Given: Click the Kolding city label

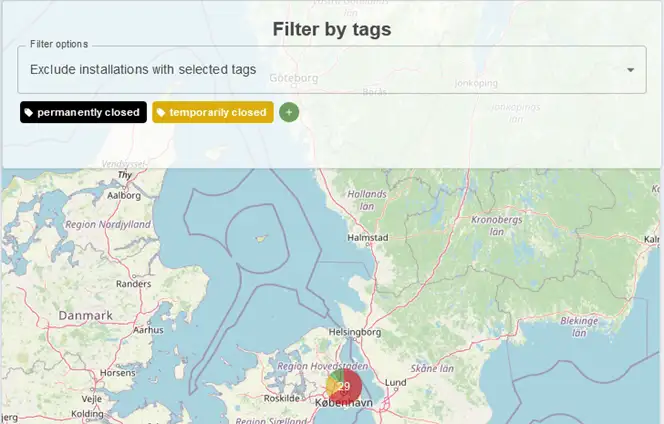Looking at the screenshot, I should tap(87, 414).
